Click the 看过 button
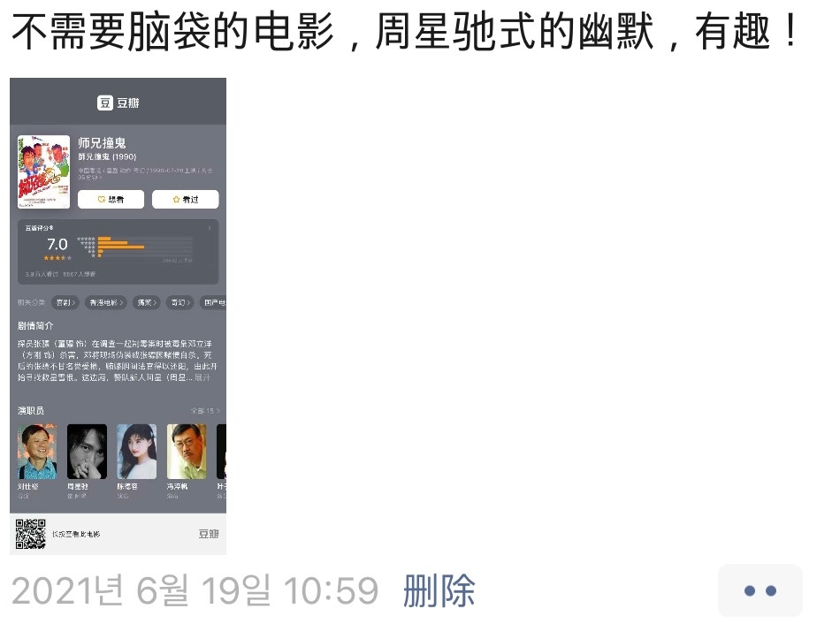 click(186, 199)
